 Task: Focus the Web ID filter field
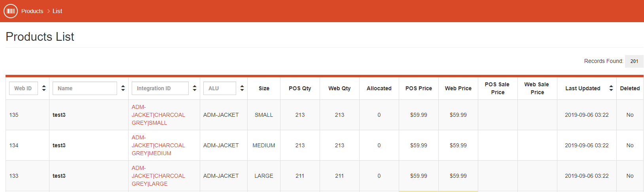coord(23,88)
